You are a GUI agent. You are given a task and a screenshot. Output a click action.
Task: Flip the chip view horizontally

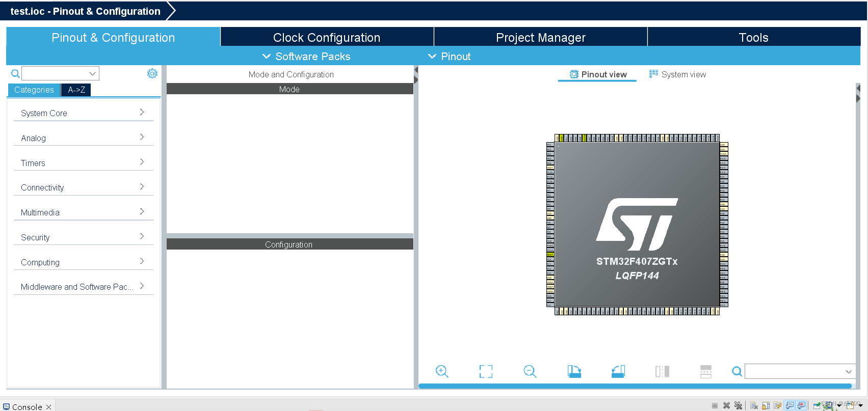tap(662, 371)
